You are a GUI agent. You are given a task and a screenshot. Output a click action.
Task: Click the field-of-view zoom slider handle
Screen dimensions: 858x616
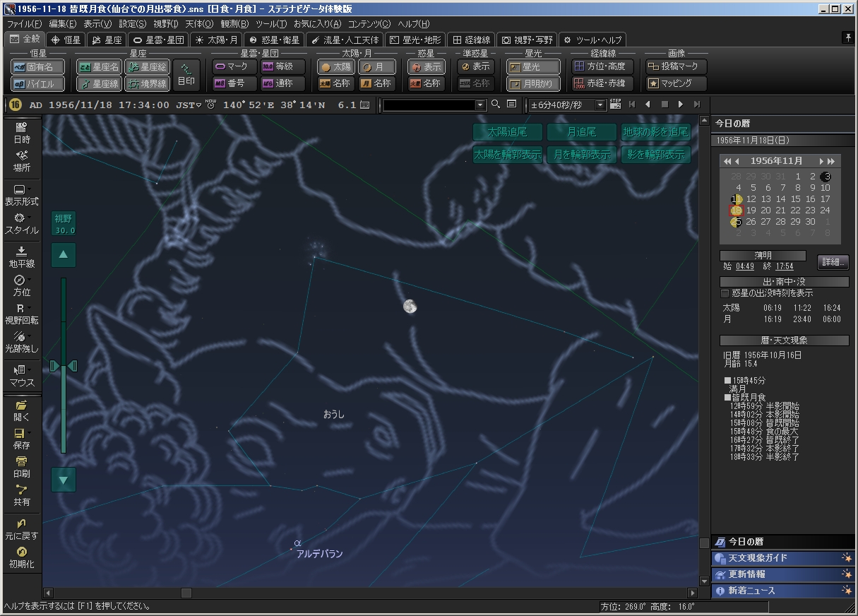tap(64, 366)
